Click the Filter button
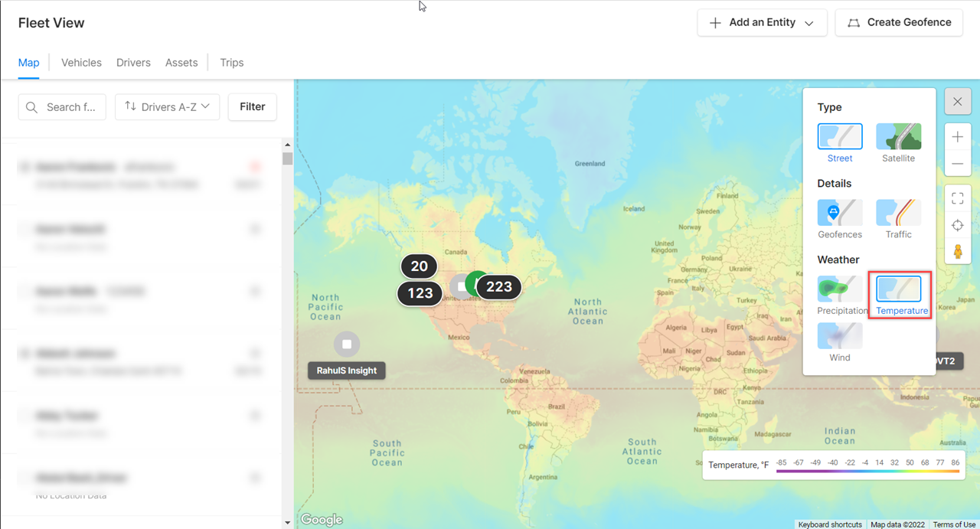Viewport: 980px width, 529px height. [x=252, y=107]
